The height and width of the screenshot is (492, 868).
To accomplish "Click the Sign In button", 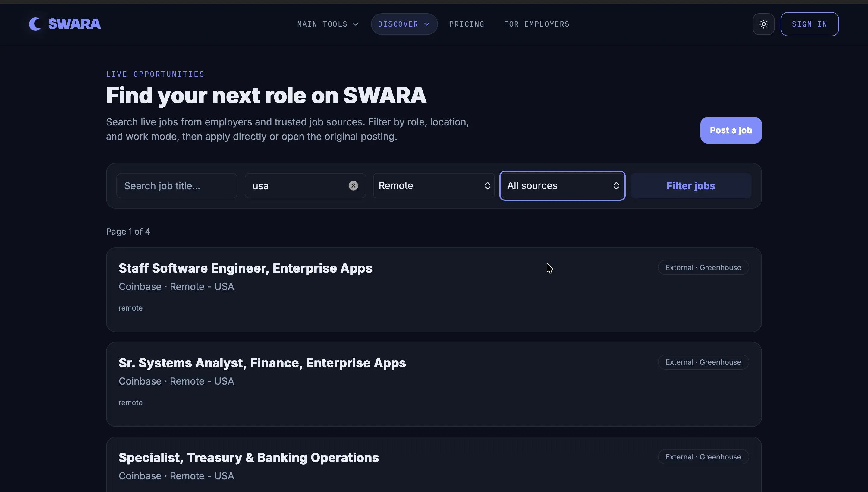I will [x=810, y=24].
